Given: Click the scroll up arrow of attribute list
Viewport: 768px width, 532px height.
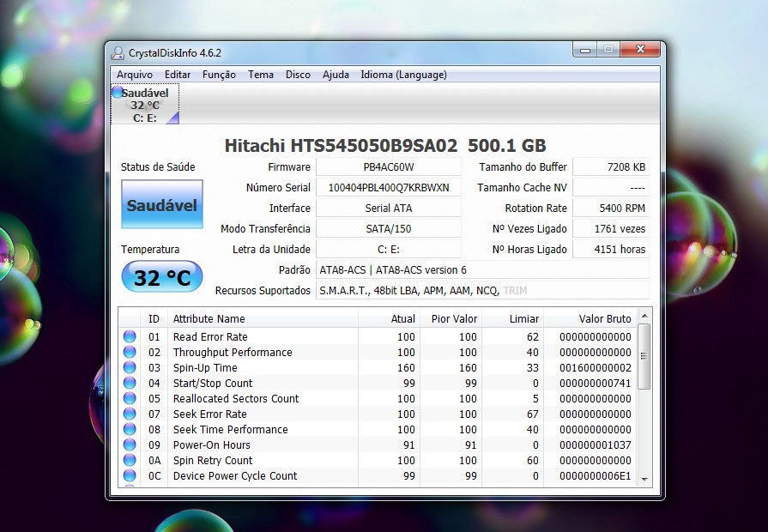Looking at the screenshot, I should click(644, 316).
